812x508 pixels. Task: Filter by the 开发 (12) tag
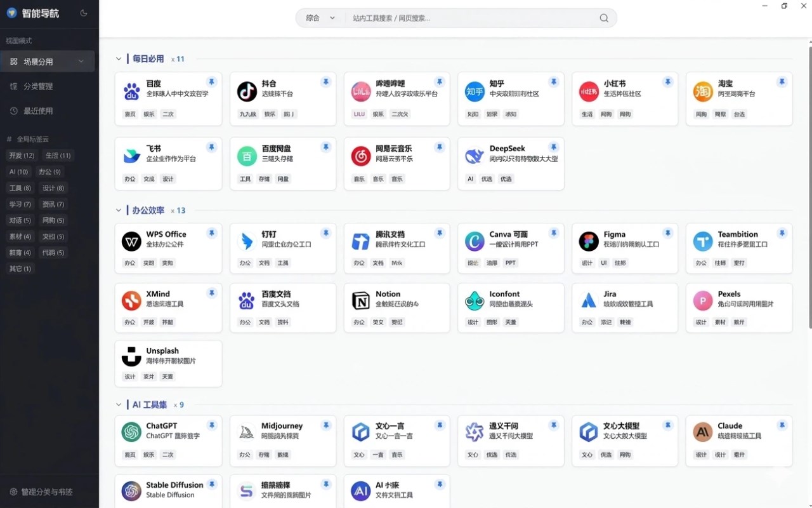pos(22,156)
